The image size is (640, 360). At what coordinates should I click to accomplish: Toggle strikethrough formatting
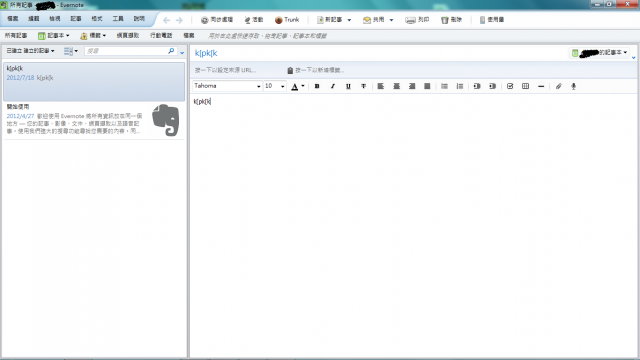(x=364, y=86)
